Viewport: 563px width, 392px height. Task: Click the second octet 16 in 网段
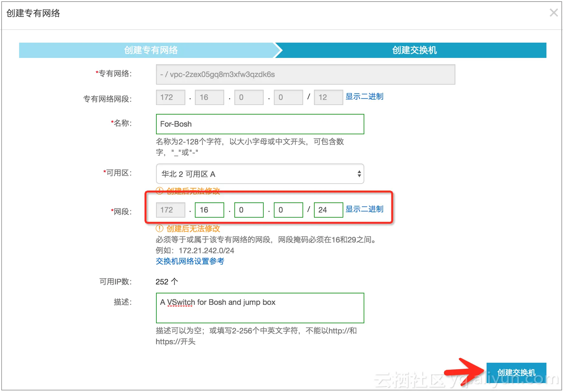[209, 210]
